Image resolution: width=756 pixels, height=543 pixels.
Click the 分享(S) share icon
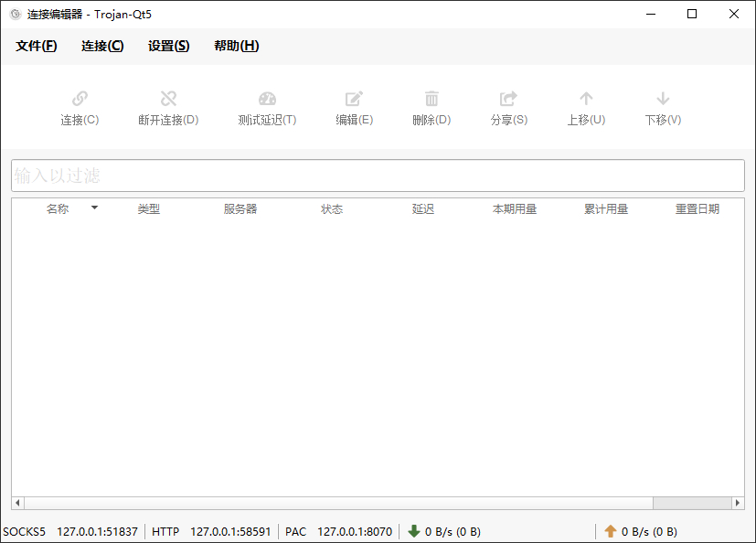508,99
